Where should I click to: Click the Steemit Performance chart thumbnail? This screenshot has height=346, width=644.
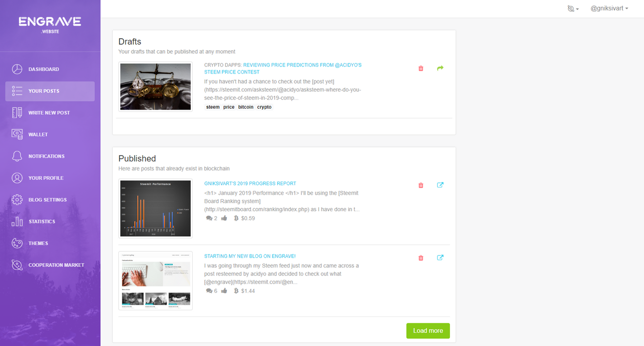pos(155,208)
